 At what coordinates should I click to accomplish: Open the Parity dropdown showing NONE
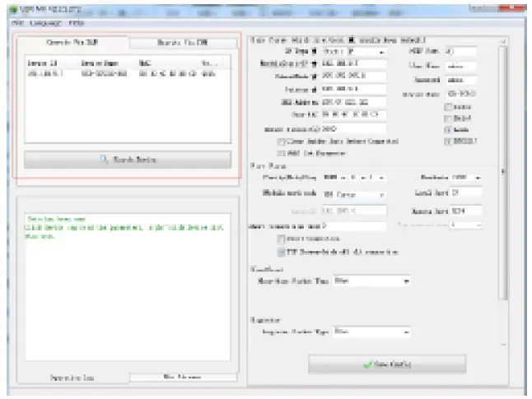pyautogui.click(x=334, y=178)
